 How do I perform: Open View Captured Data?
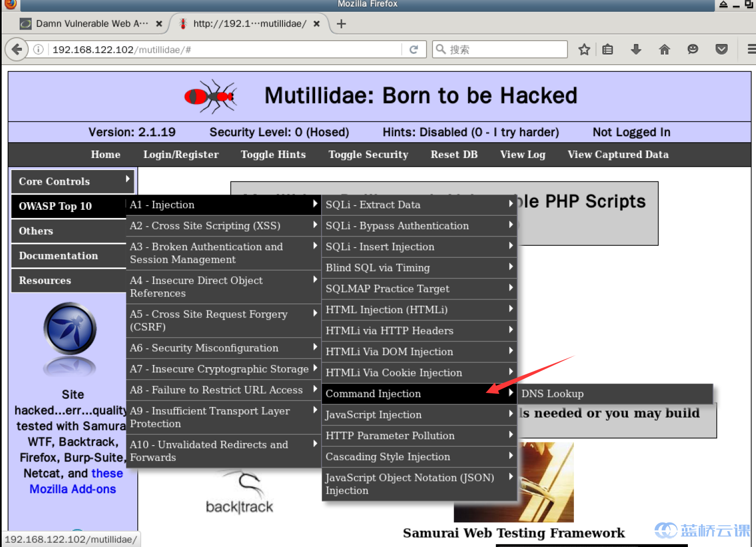click(618, 155)
